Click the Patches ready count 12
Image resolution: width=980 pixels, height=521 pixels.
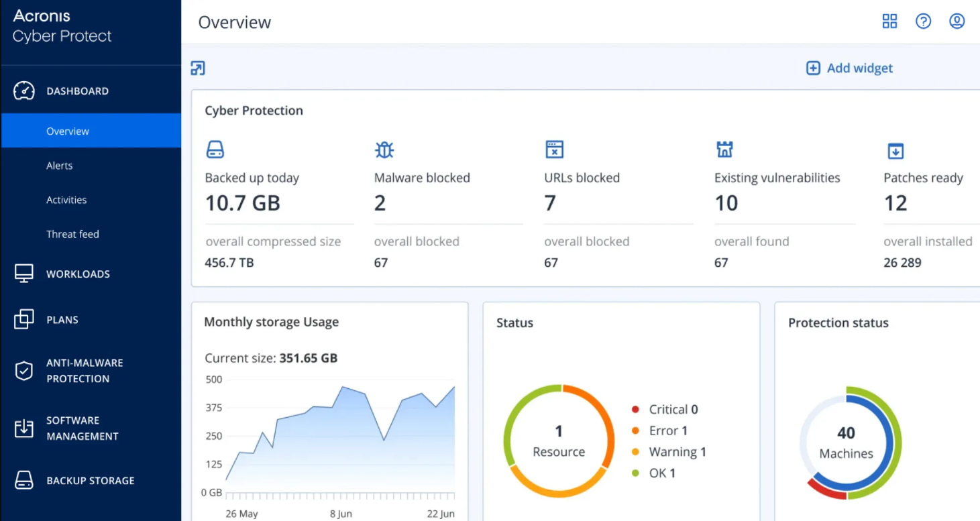click(x=895, y=202)
